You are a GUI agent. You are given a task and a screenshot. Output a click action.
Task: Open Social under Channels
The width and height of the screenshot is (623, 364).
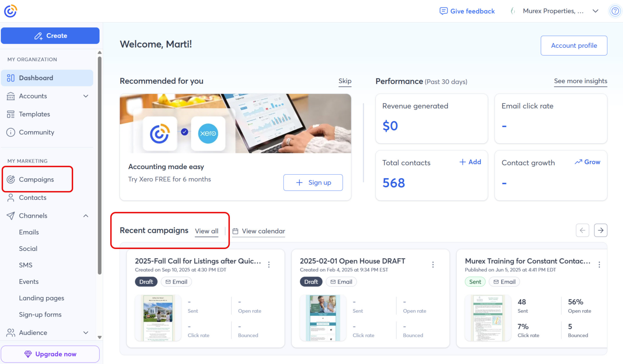pyautogui.click(x=28, y=248)
